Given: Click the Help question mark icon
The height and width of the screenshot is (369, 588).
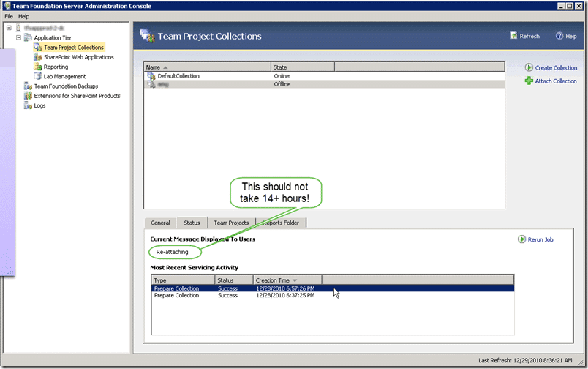Looking at the screenshot, I should tap(559, 36).
